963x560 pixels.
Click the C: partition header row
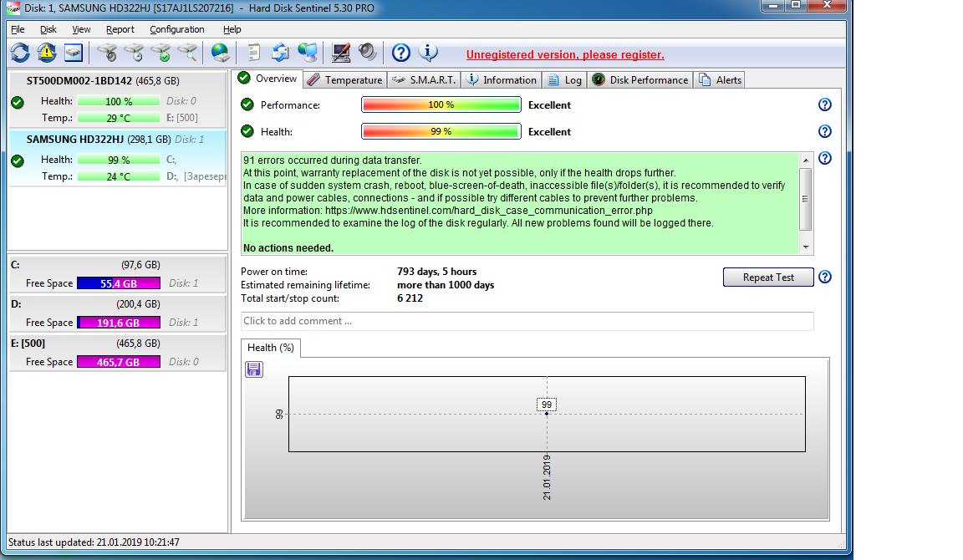click(x=117, y=265)
